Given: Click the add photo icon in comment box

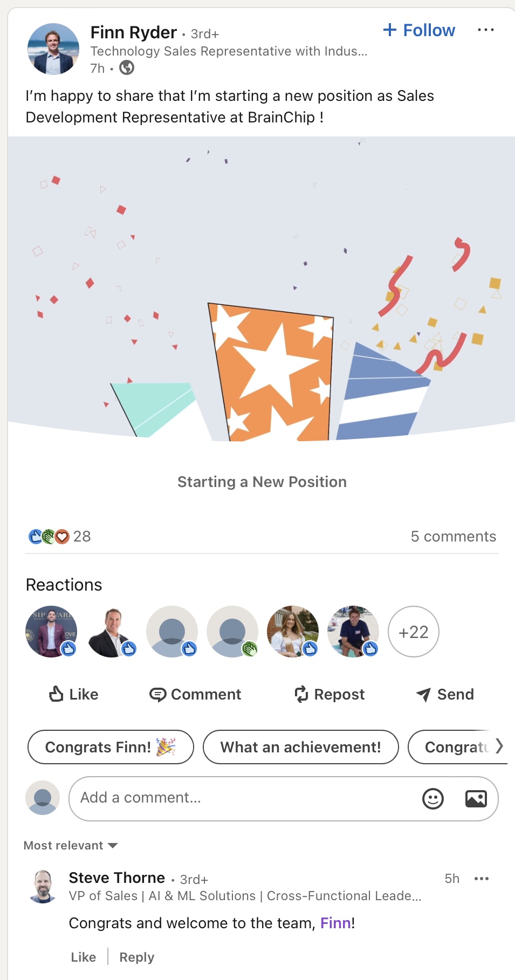Looking at the screenshot, I should click(476, 799).
